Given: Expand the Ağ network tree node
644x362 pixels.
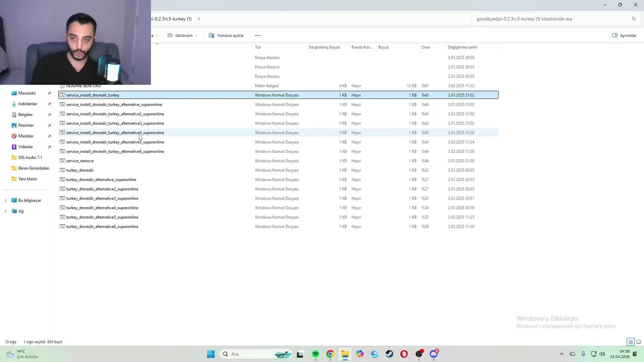Looking at the screenshot, I should tap(6, 211).
